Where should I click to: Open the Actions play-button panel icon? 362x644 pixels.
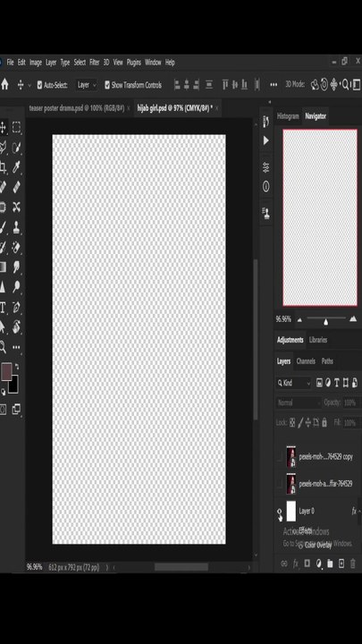click(x=266, y=141)
